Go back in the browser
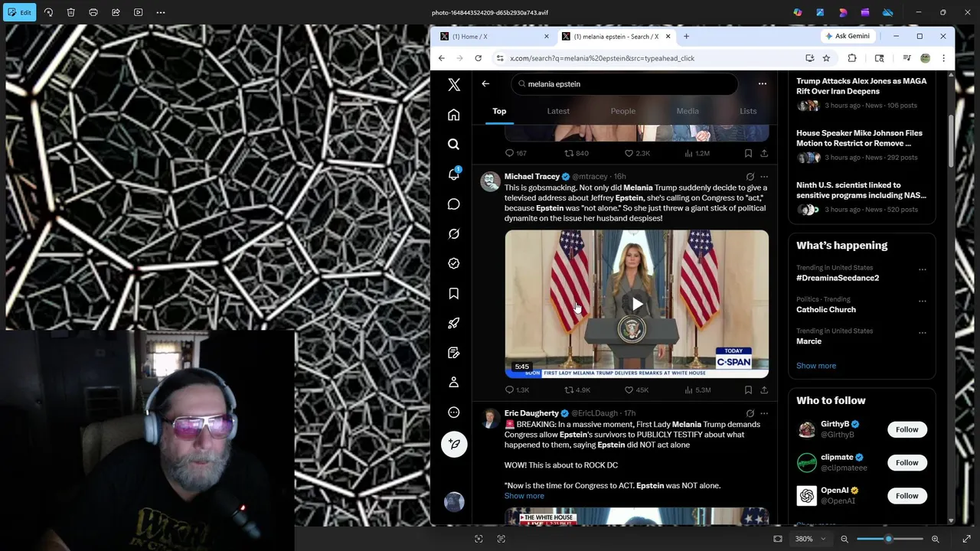 (x=442, y=58)
